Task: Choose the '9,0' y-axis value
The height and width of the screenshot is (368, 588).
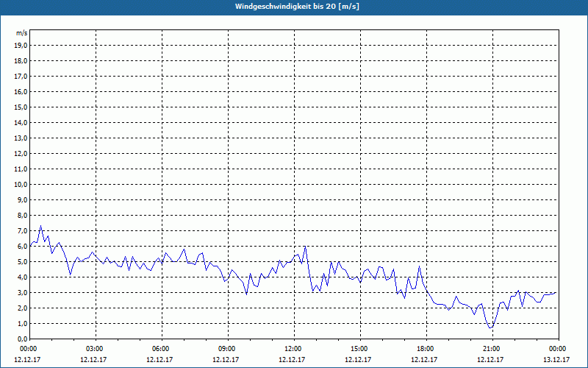Action: (22, 199)
